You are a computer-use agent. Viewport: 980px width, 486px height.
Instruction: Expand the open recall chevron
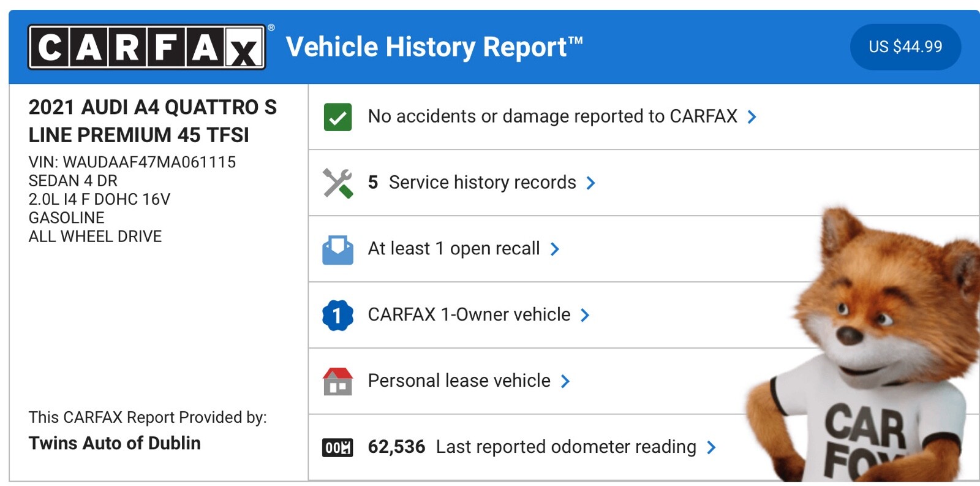tap(555, 249)
